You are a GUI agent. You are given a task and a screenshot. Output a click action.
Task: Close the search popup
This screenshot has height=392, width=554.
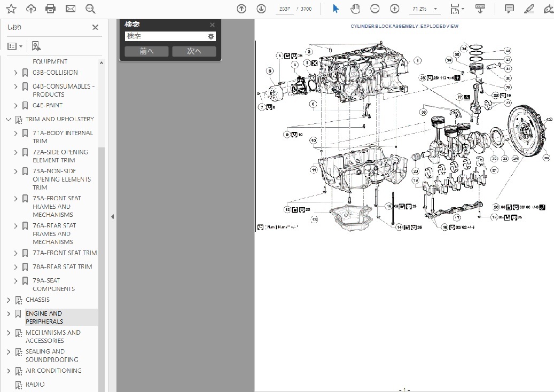pos(212,25)
